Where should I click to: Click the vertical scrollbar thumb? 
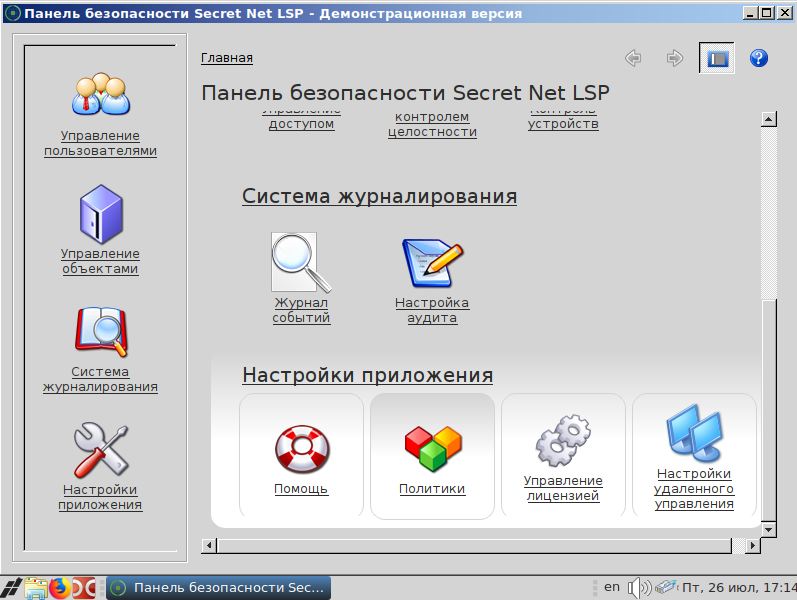(769, 411)
